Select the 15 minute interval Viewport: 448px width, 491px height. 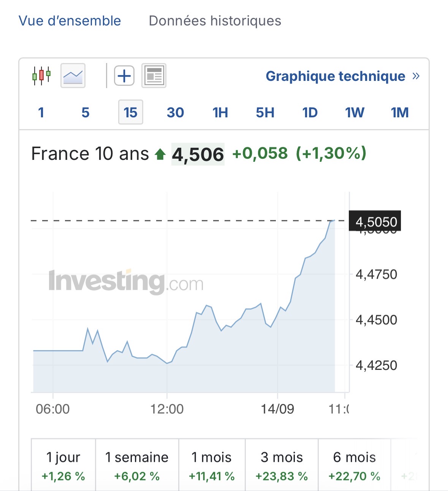point(131,112)
